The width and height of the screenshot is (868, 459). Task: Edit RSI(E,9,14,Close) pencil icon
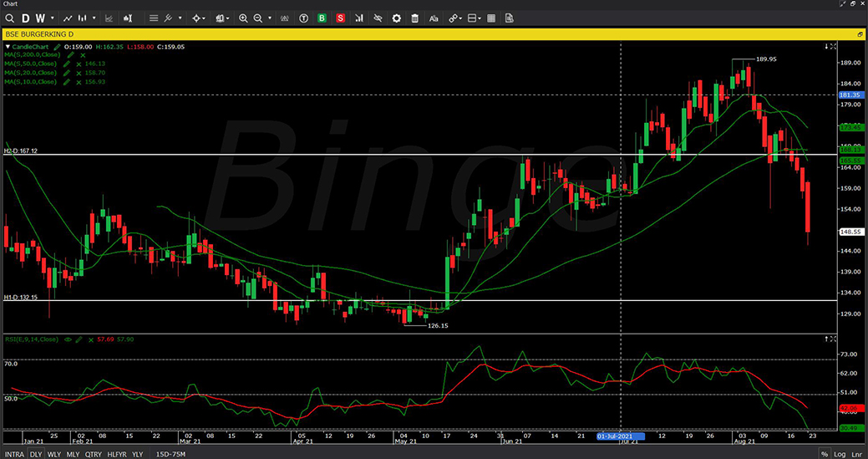[x=79, y=339]
